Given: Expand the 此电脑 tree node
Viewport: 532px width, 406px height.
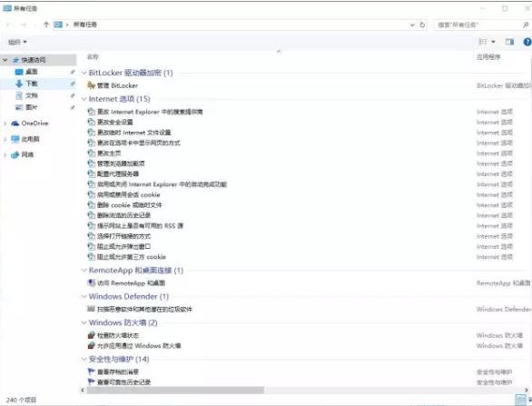Looking at the screenshot, I should click(5, 139).
